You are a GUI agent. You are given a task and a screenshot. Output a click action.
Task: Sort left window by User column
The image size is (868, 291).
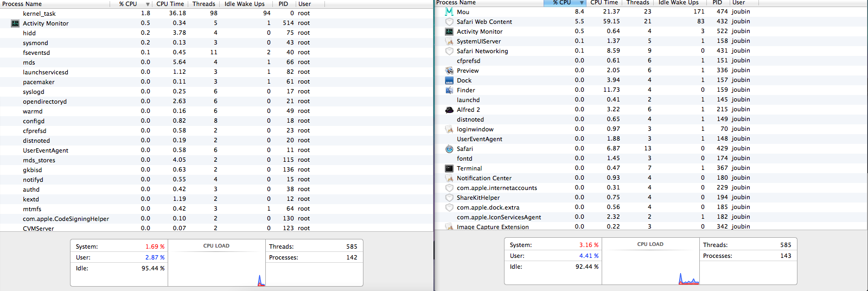click(x=305, y=4)
